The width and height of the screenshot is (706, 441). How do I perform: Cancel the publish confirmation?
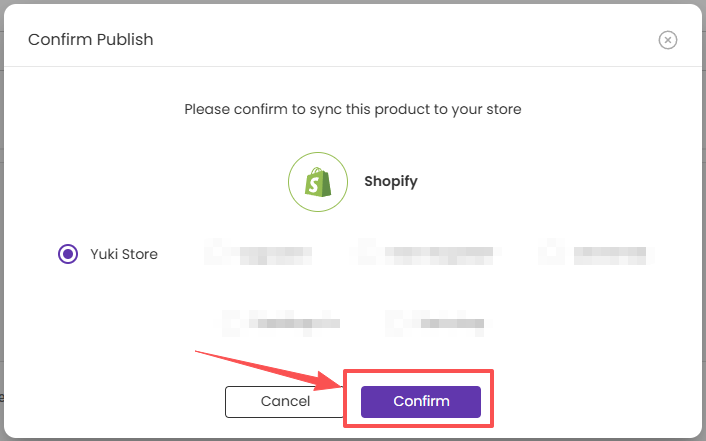coord(285,401)
